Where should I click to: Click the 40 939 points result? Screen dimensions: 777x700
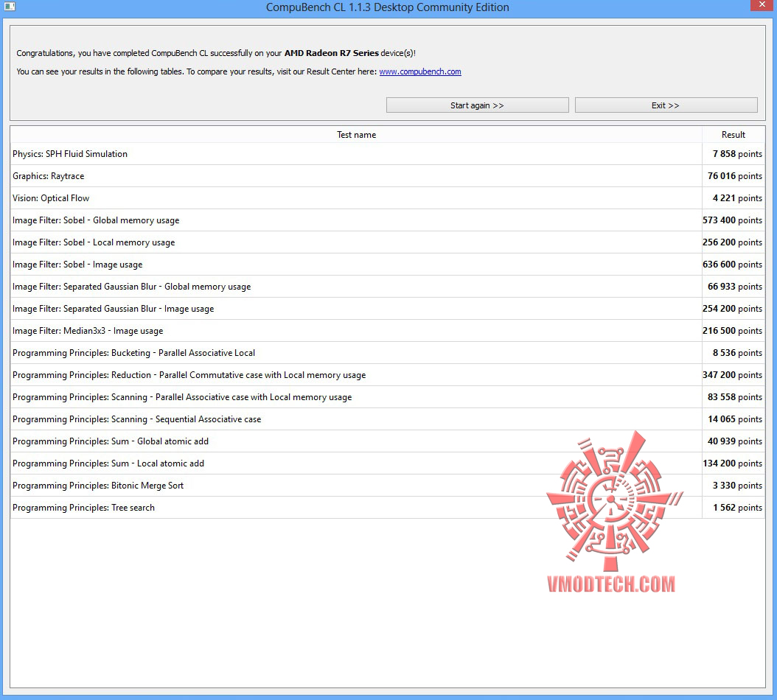click(735, 441)
